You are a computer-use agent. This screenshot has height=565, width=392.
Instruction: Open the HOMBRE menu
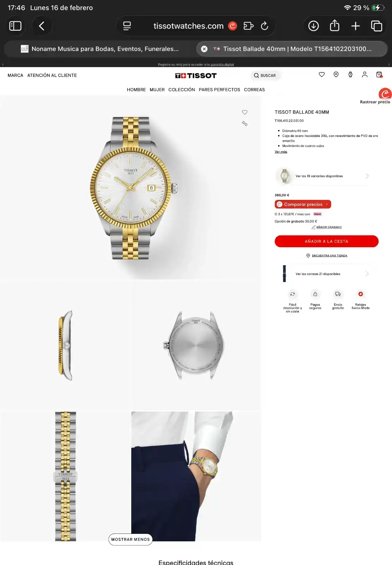pos(136,90)
